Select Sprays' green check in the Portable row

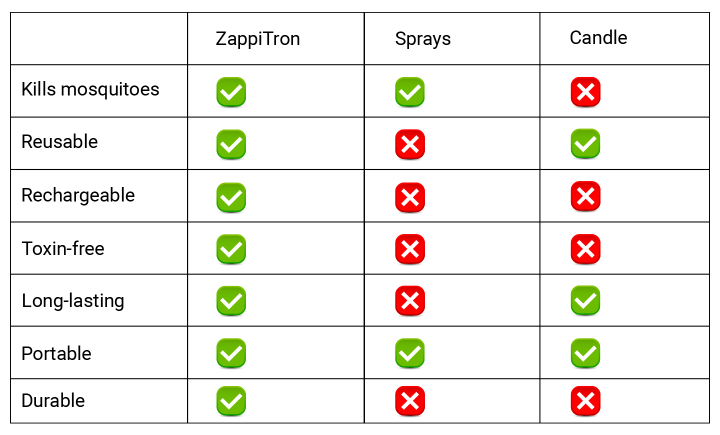pyautogui.click(x=410, y=353)
